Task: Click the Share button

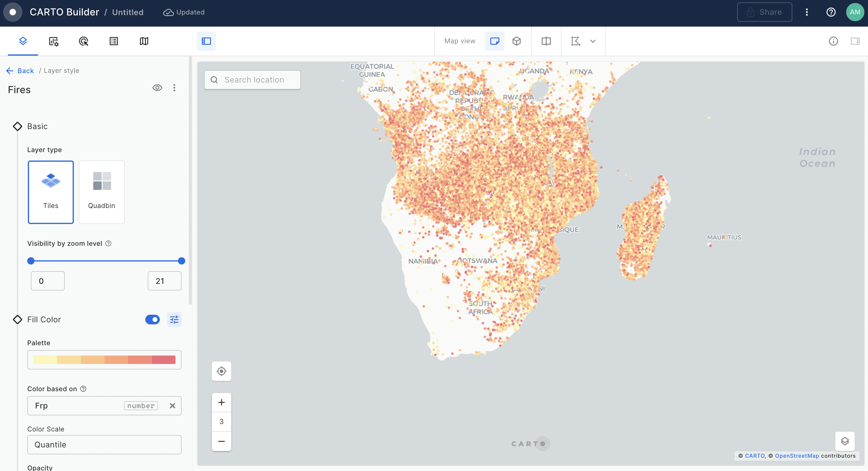Action: 764,12
